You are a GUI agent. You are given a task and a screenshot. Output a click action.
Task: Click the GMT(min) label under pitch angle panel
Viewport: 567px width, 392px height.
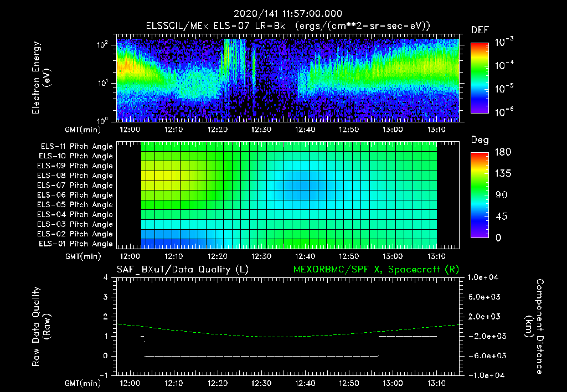click(x=83, y=256)
